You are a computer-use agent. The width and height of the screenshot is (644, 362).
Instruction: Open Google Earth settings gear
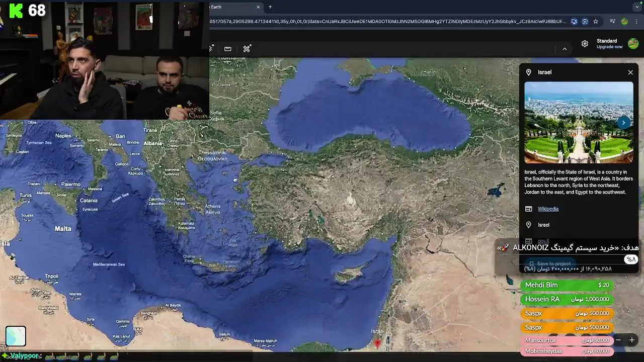(x=585, y=44)
